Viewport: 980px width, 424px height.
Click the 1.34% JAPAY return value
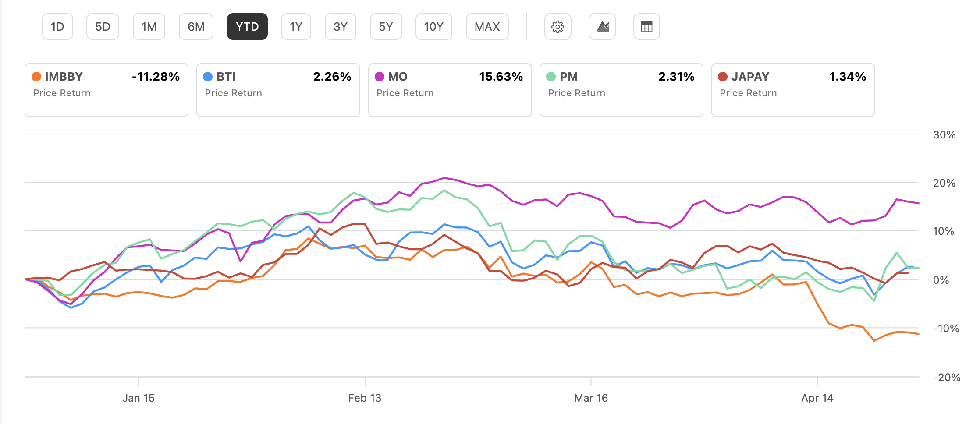point(848,77)
